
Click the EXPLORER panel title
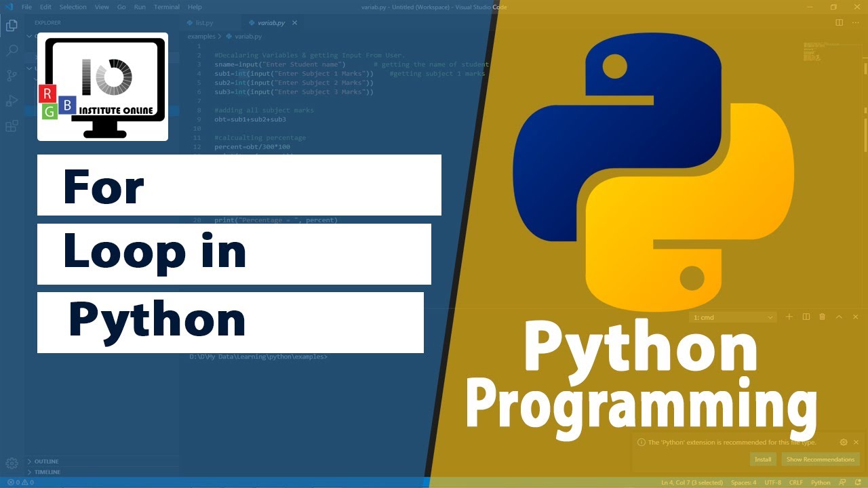click(47, 23)
